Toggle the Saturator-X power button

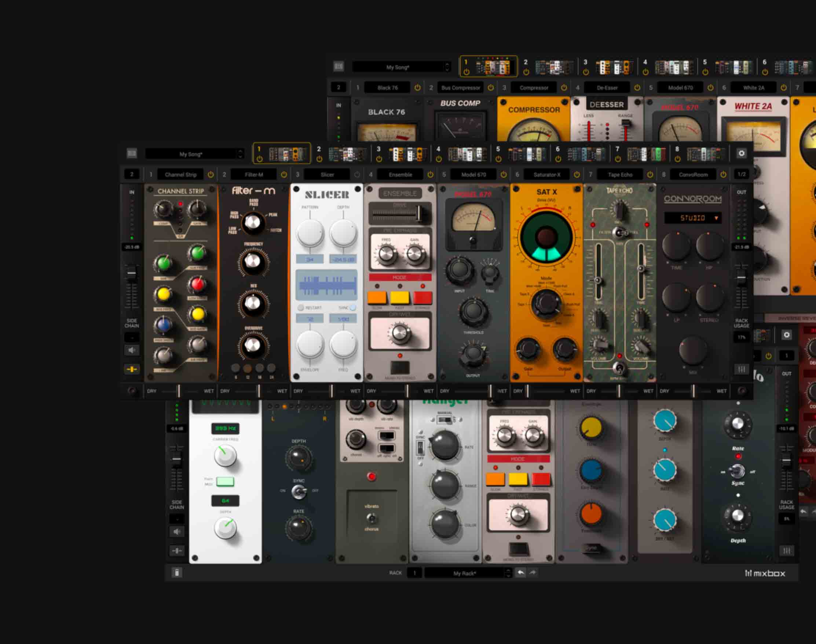[577, 175]
